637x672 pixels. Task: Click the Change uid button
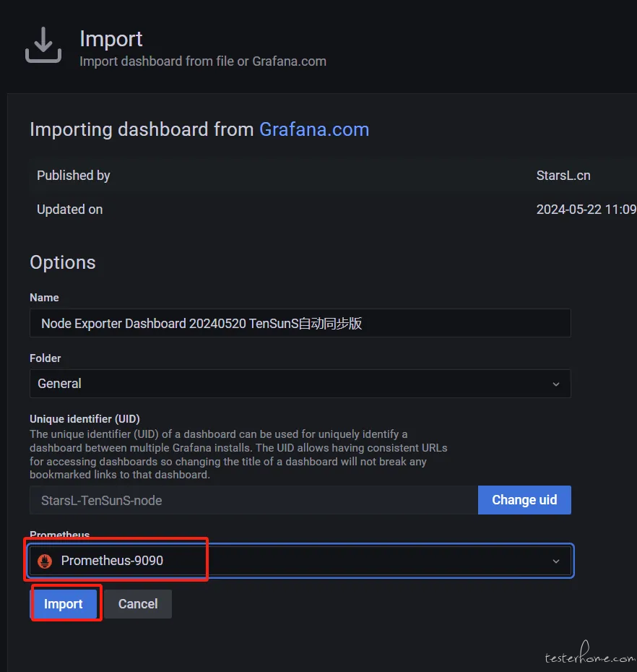(524, 500)
